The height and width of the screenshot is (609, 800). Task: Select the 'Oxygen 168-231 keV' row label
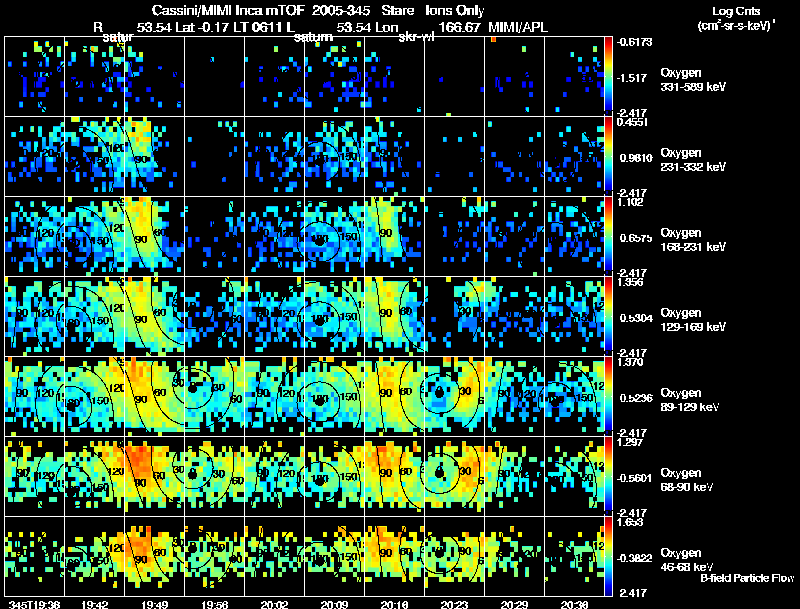tap(693, 240)
